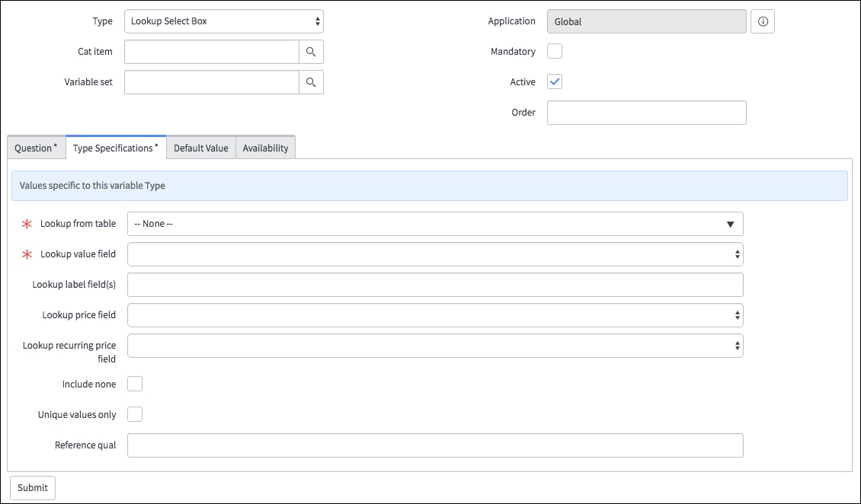
Task: Open the Default Value tab
Action: [x=200, y=147]
